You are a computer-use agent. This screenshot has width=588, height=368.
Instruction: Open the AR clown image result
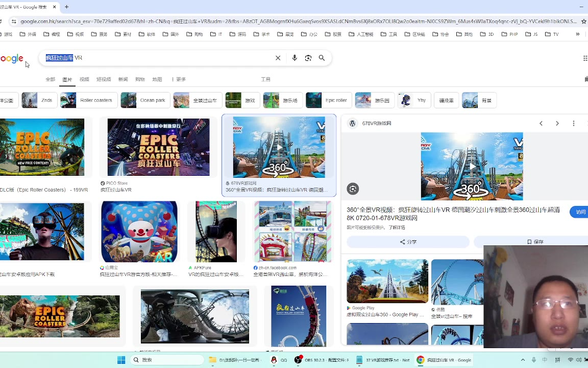pyautogui.click(x=139, y=232)
